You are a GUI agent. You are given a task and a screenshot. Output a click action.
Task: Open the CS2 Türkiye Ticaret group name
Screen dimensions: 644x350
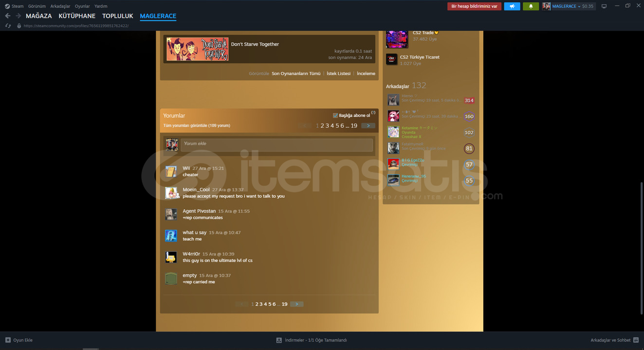(420, 57)
